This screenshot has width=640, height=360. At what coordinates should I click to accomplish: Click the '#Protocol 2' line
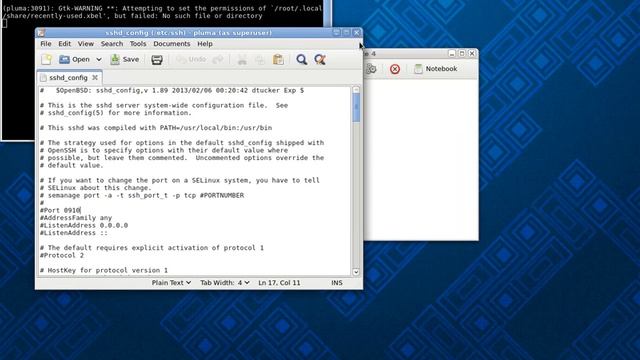(62, 255)
